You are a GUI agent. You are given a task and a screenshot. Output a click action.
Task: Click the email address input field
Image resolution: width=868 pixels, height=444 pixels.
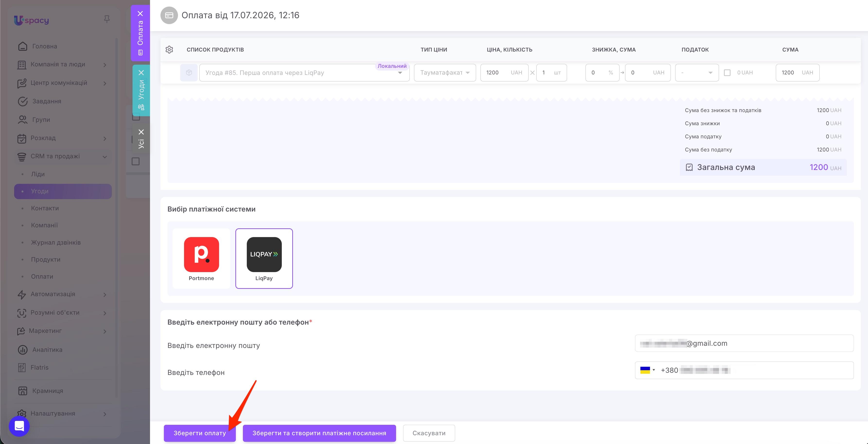744,343
